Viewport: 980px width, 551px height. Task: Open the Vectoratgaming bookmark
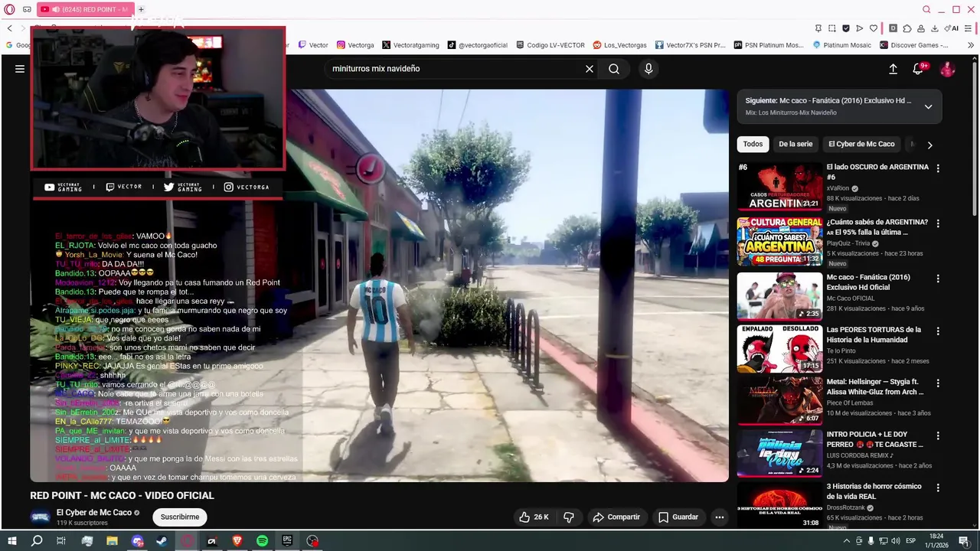point(410,45)
